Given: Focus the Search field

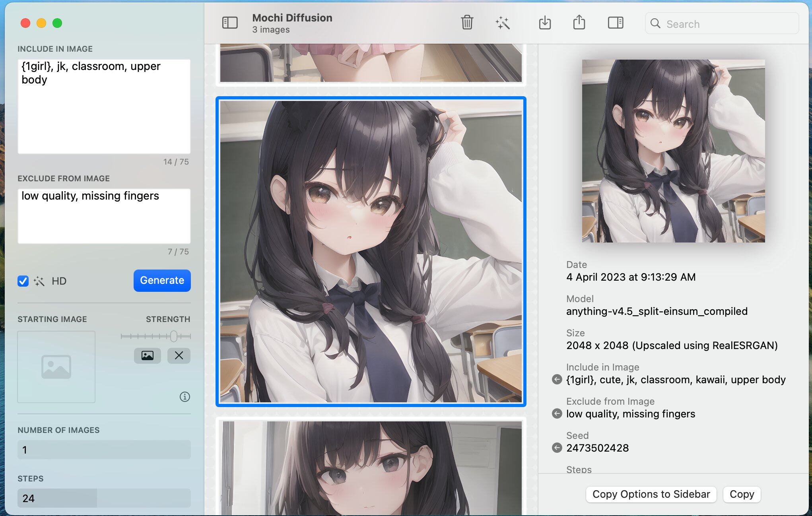Looking at the screenshot, I should coord(722,23).
